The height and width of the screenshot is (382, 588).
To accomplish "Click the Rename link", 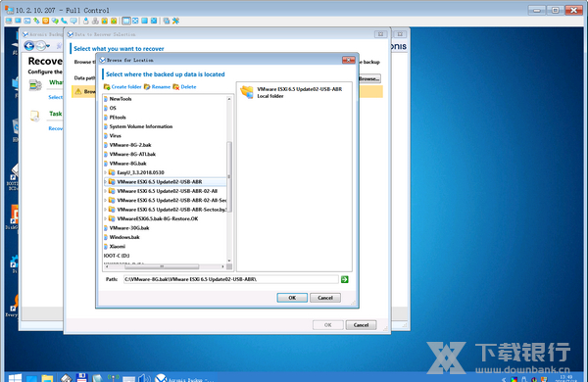I will point(161,87).
